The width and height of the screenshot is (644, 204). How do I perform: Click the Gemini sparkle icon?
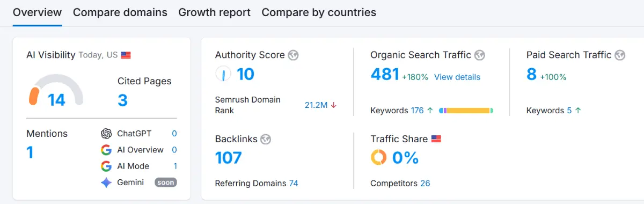[106, 183]
